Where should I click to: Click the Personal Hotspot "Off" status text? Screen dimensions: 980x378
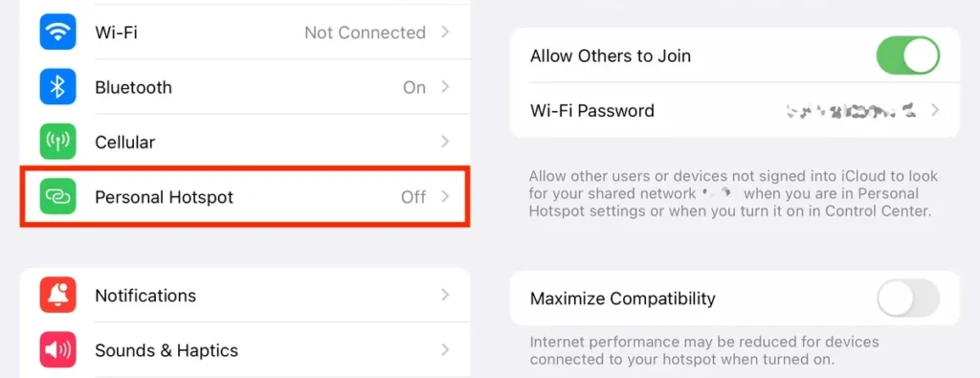(413, 197)
